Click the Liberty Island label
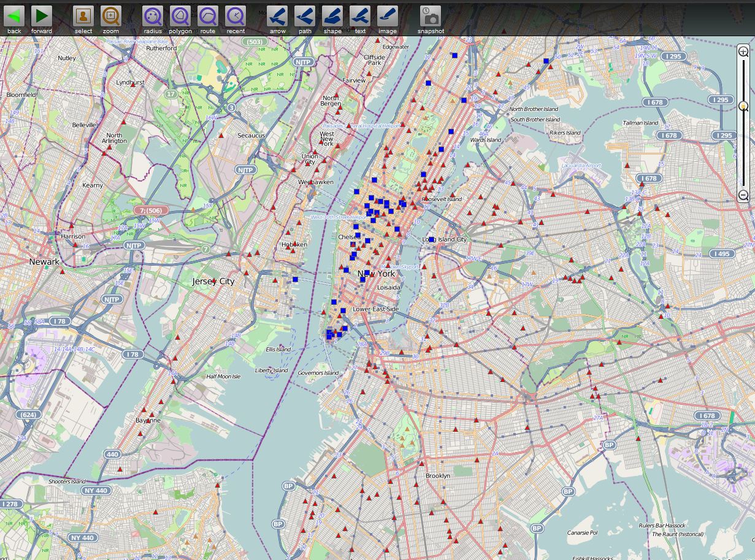Image resolution: width=755 pixels, height=560 pixels. [272, 370]
